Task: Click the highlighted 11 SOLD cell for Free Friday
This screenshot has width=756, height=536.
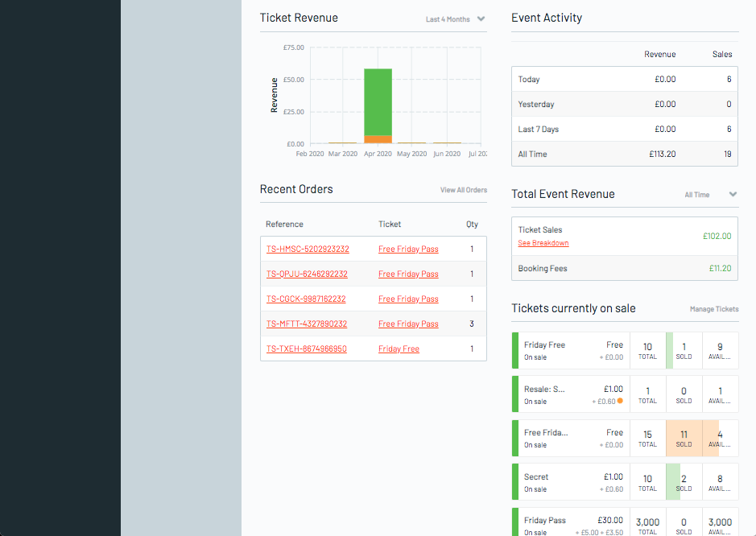Action: click(x=684, y=438)
